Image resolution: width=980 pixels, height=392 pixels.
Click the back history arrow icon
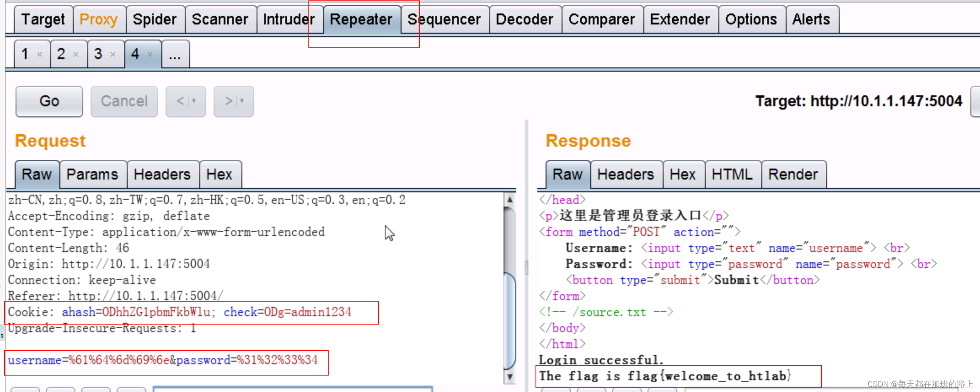181,101
